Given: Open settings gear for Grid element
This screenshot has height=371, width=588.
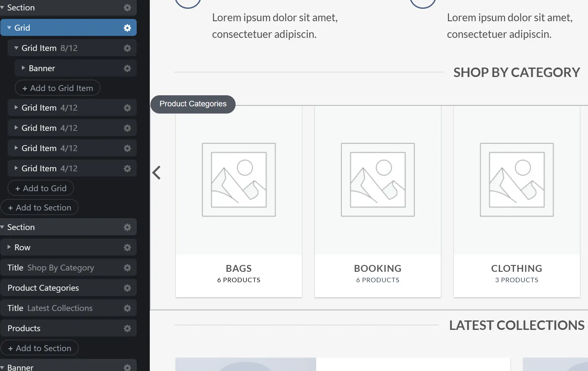Looking at the screenshot, I should point(127,28).
